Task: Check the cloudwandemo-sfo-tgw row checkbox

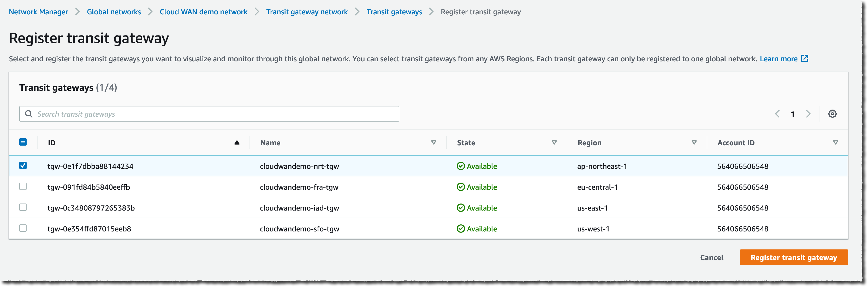Action: tap(23, 228)
